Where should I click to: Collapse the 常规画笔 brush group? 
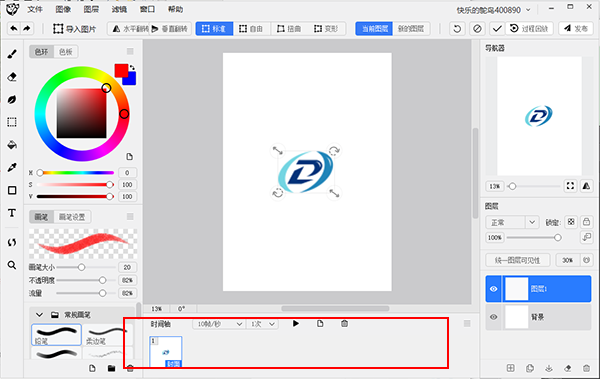tap(39, 315)
